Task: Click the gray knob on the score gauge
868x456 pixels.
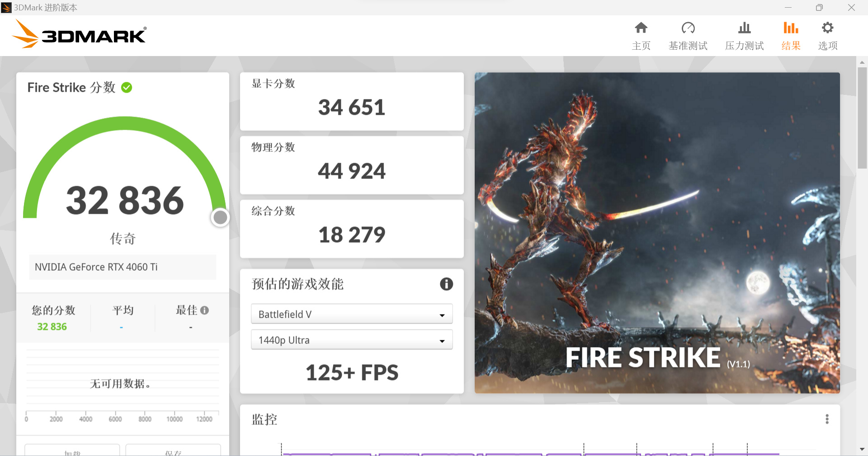Action: point(220,217)
